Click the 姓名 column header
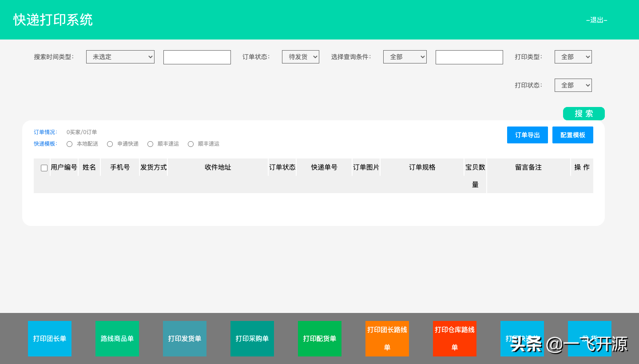 (x=89, y=167)
